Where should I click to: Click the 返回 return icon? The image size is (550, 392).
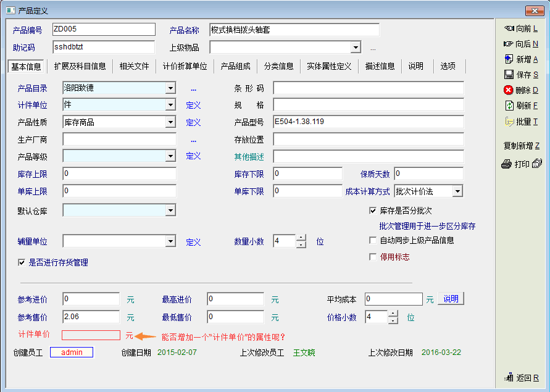pos(509,378)
